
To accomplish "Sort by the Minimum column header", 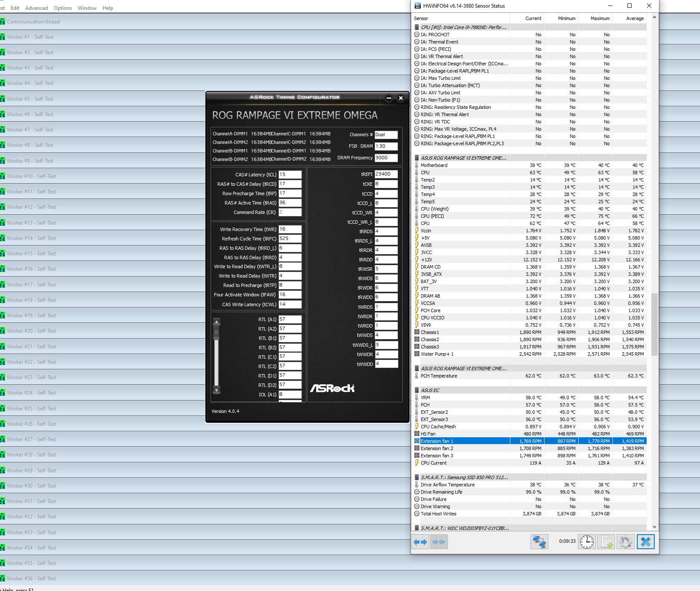I will click(x=561, y=18).
